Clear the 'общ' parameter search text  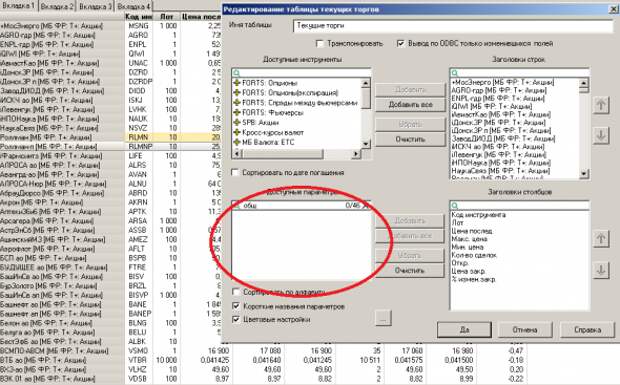[x=366, y=205]
